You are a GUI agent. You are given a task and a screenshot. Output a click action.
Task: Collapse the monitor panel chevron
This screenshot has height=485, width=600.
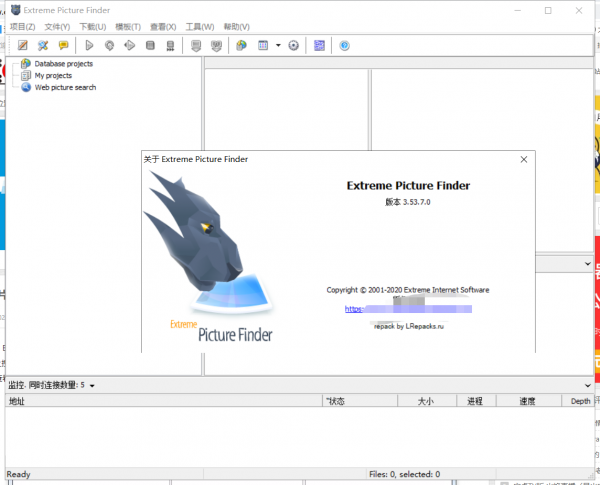coord(588,385)
